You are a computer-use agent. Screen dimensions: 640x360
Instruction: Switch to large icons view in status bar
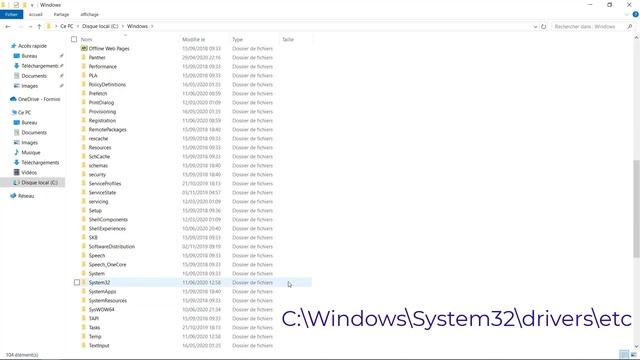(633, 354)
